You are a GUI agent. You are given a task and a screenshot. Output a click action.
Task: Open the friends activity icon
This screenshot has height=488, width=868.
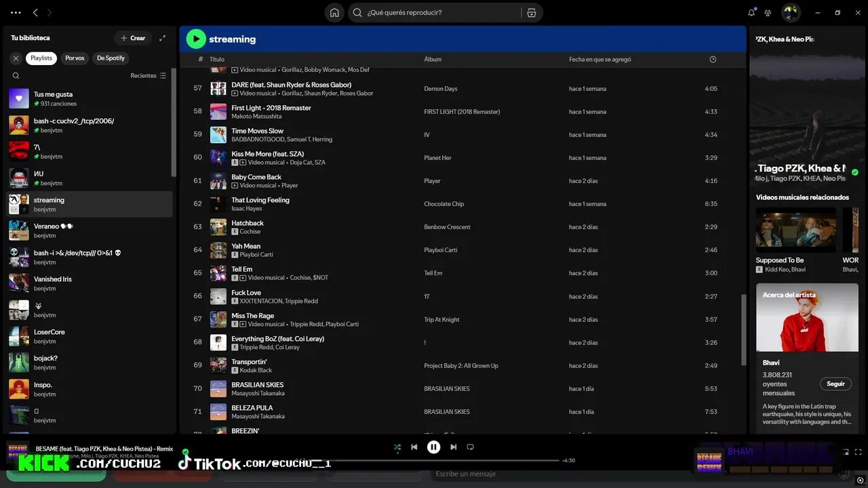[768, 12]
